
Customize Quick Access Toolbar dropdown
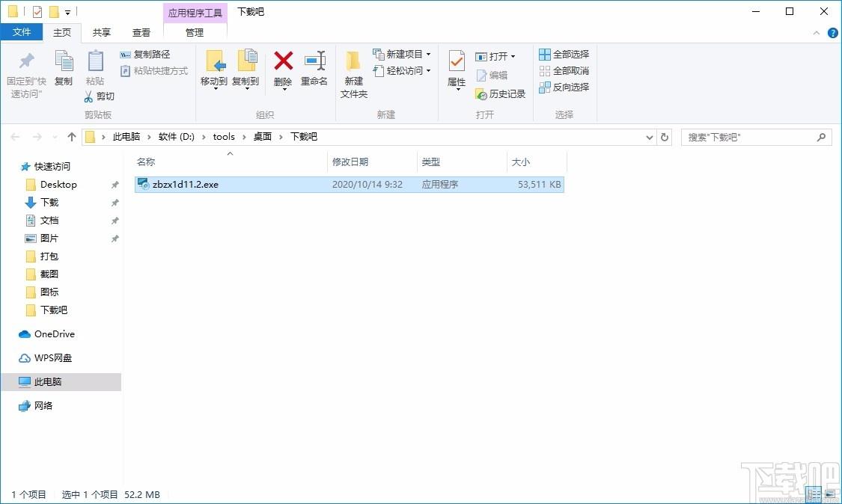click(x=67, y=12)
